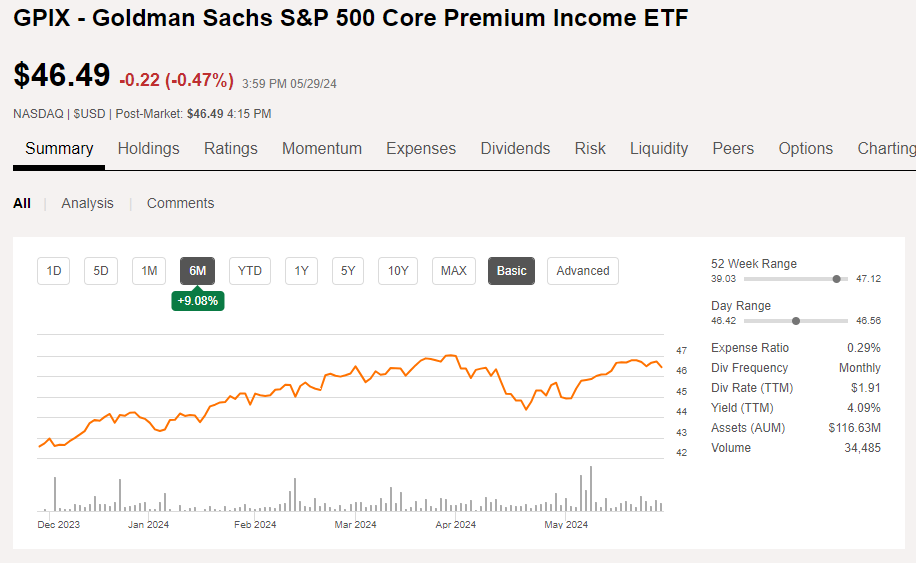916x563 pixels.
Task: Click the Basic chart mode button
Action: click(x=512, y=271)
